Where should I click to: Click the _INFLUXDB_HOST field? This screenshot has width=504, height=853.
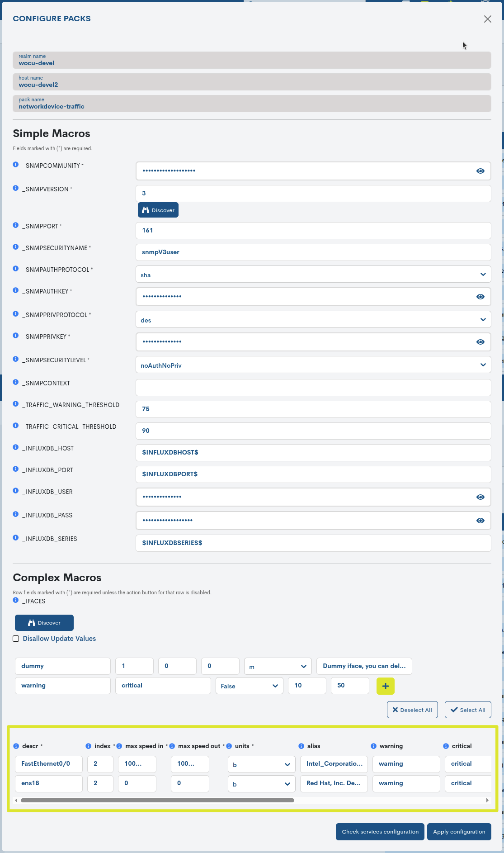tap(313, 453)
